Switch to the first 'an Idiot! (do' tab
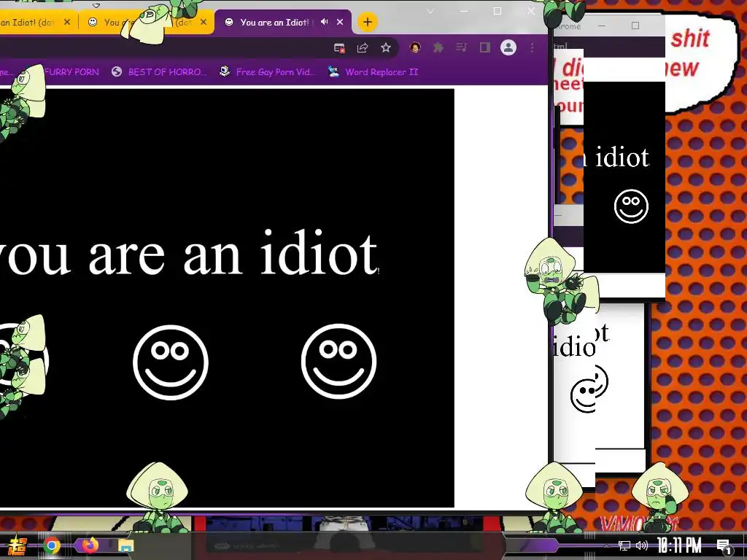The width and height of the screenshot is (747, 560). 37,22
